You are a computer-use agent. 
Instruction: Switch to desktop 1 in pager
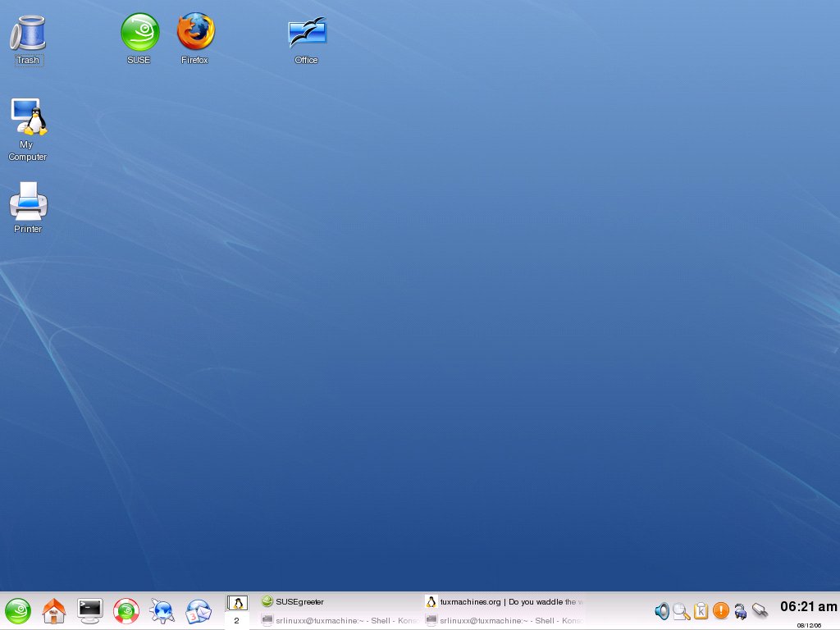click(237, 603)
